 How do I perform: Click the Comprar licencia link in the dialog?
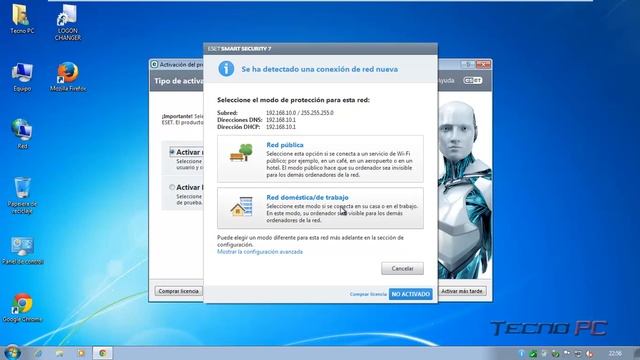click(368, 294)
